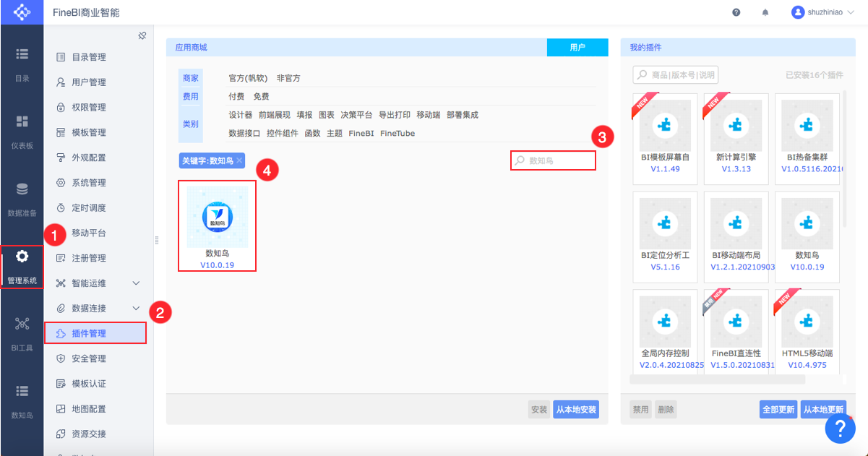
Task: Open the 仪表板 dashboard section
Action: pyautogui.click(x=22, y=131)
